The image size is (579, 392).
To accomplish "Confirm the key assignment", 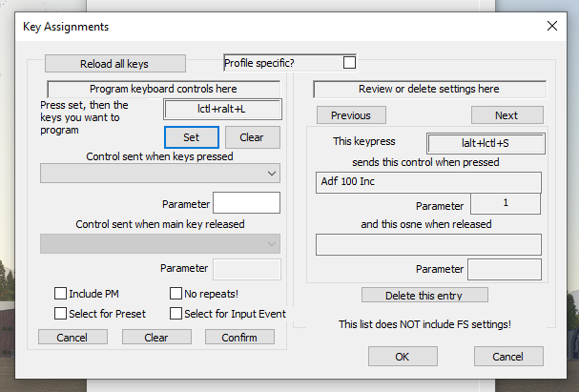I will pyautogui.click(x=239, y=337).
